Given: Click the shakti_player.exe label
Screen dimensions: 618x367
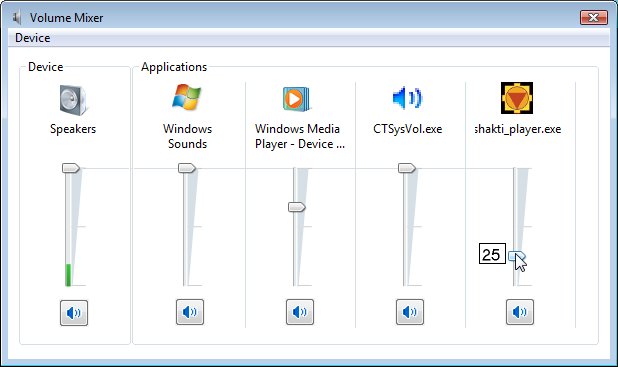Looking at the screenshot, I should click(517, 129).
